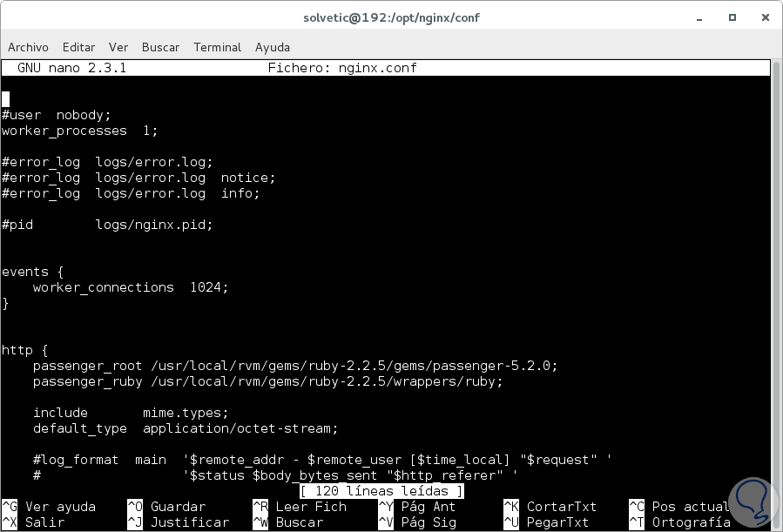Open the Terminal menu
Viewport: 783px width, 532px height.
coord(217,47)
